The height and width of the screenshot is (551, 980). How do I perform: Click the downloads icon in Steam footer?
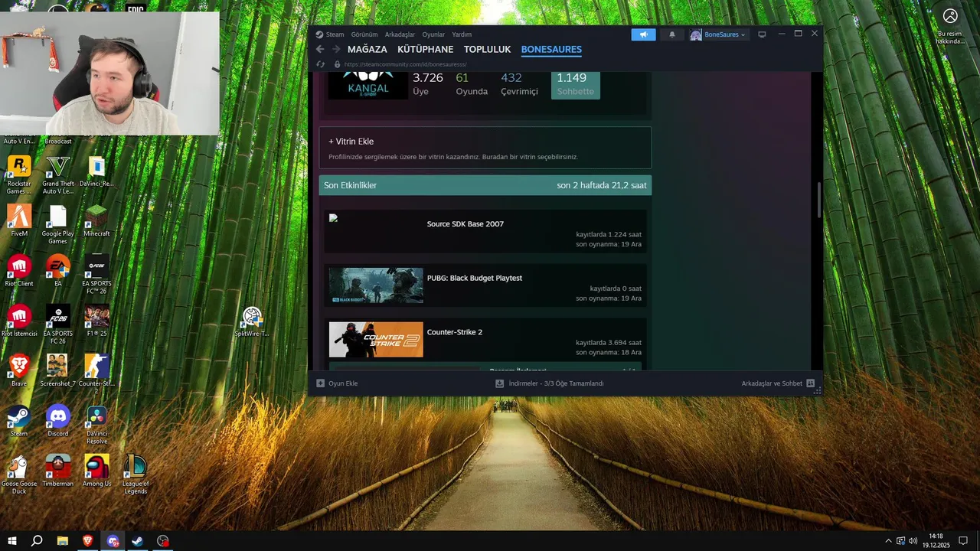click(499, 383)
